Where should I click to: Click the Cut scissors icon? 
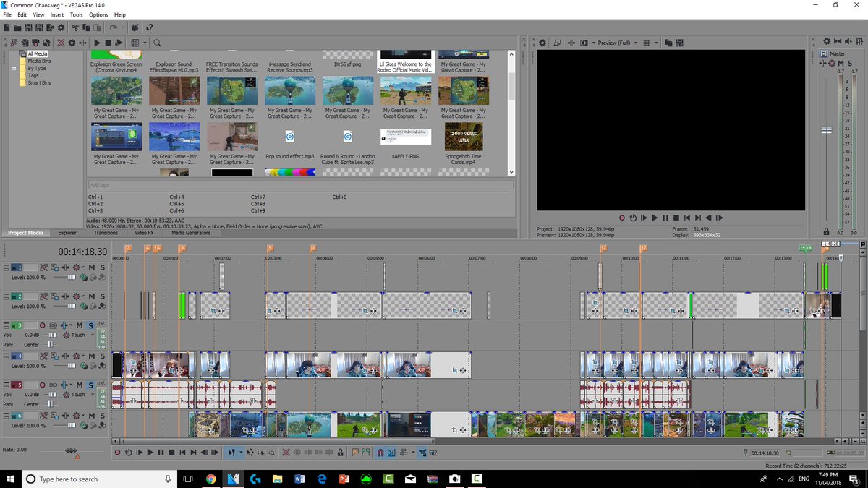pos(75,27)
